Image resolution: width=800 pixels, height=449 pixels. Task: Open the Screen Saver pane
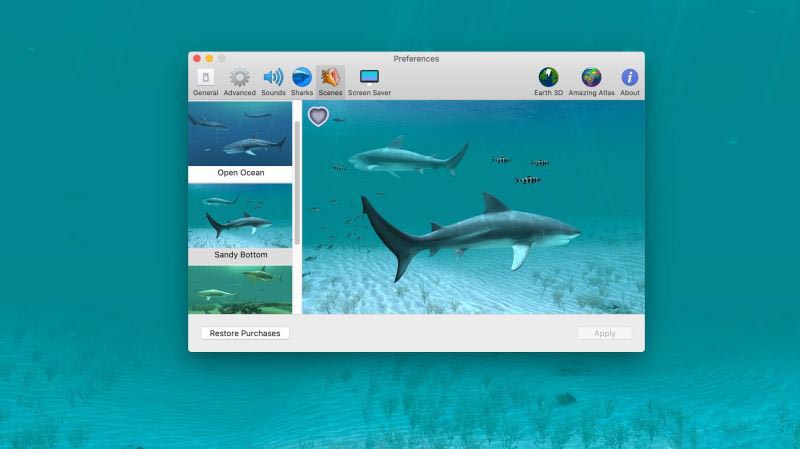click(369, 82)
